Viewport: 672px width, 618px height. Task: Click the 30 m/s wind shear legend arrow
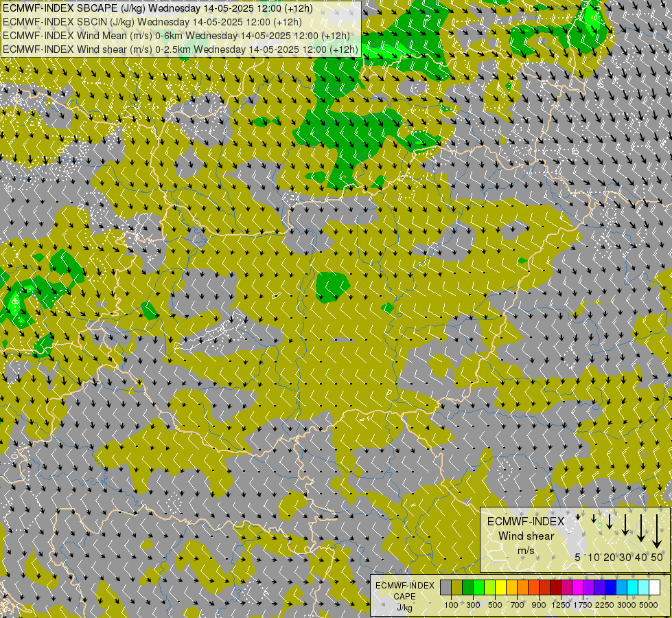(x=625, y=525)
